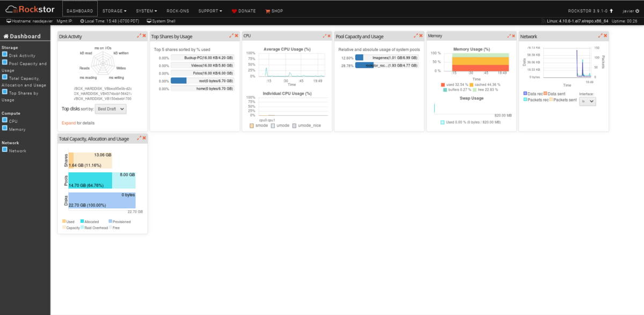Click the Expand for details link
The image size is (644, 315).
69,123
